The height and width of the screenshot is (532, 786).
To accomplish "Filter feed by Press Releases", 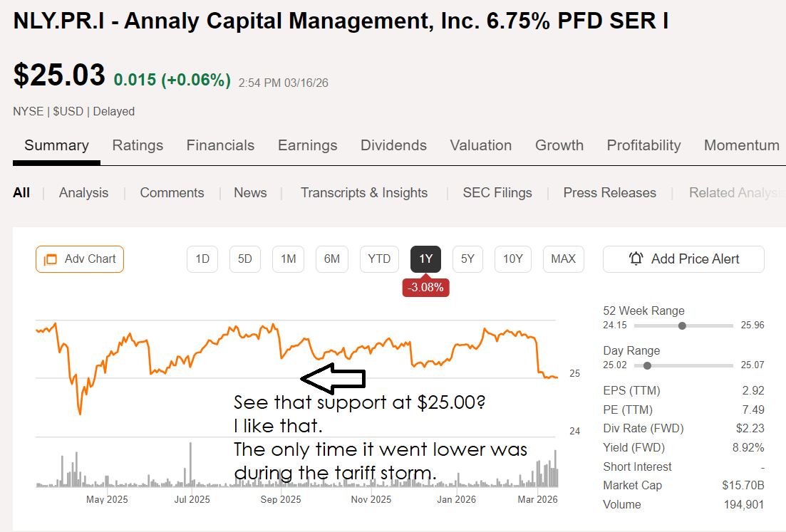I will click(x=609, y=193).
